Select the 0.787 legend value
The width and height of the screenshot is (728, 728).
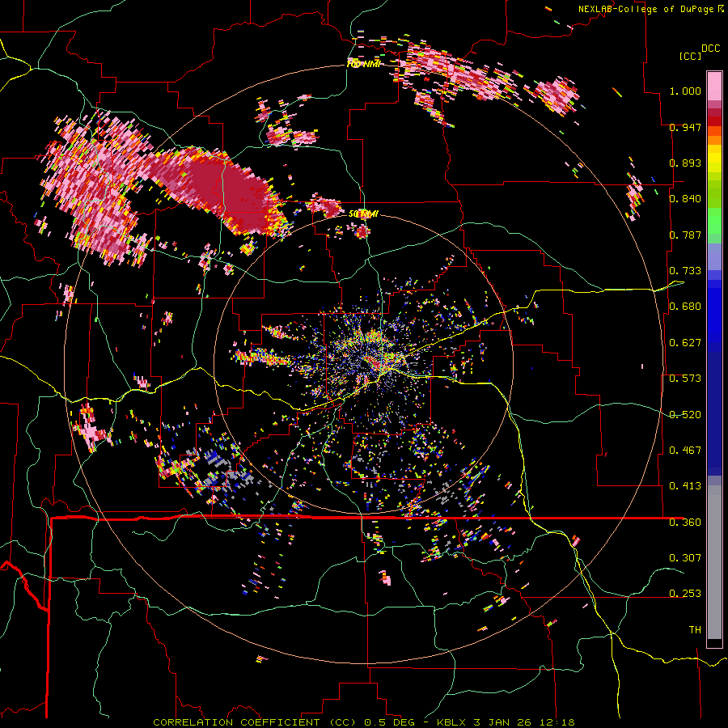click(685, 235)
